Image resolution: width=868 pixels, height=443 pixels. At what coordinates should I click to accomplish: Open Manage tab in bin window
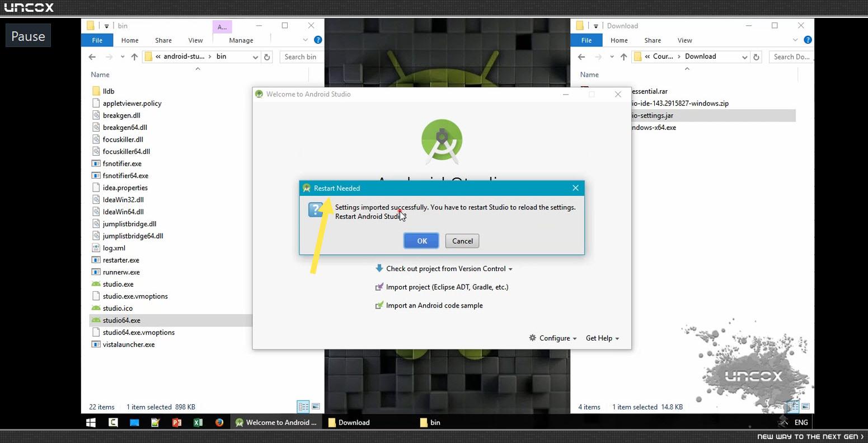(241, 40)
